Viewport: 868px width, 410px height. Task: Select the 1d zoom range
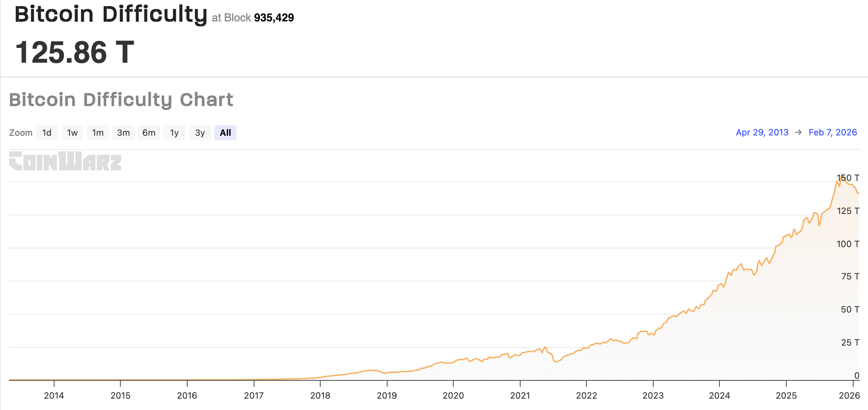pyautogui.click(x=47, y=132)
